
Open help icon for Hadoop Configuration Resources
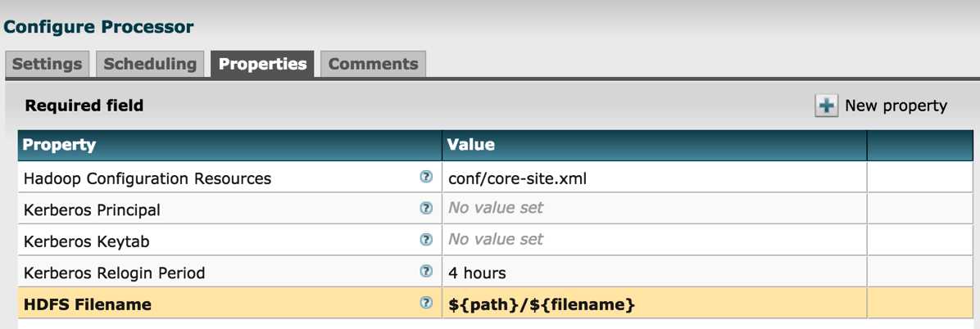tap(426, 178)
